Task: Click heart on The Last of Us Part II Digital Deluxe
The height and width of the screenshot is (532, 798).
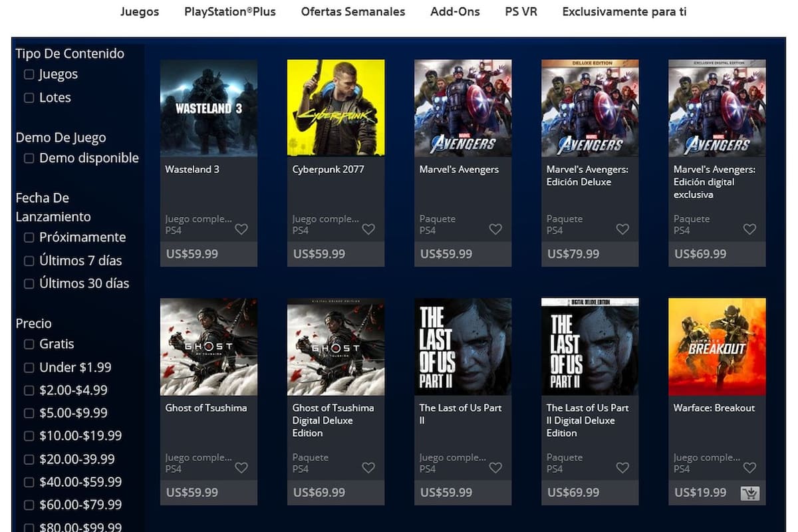Action: point(622,467)
